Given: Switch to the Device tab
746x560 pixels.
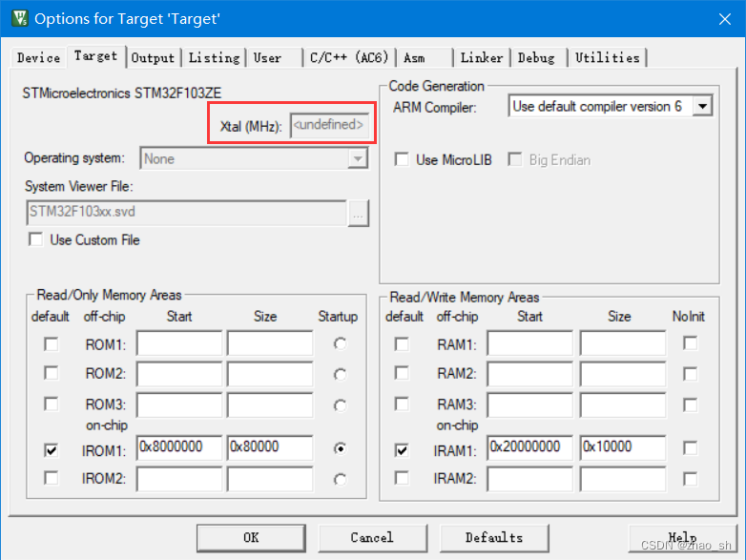Looking at the screenshot, I should coord(38,58).
